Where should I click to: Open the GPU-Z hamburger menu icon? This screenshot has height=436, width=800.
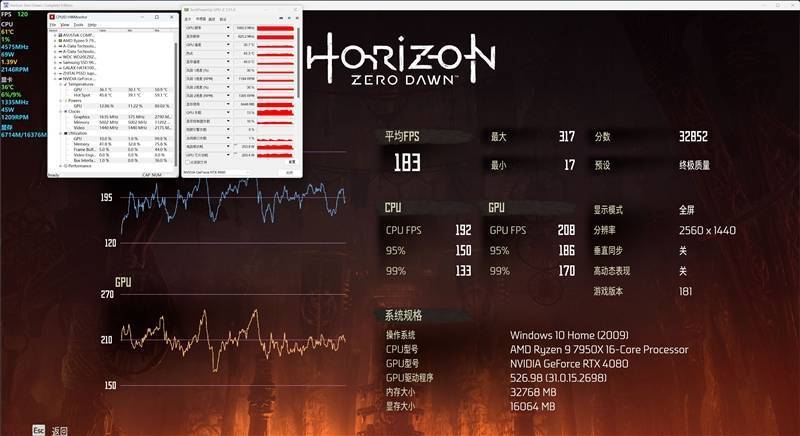click(x=297, y=18)
